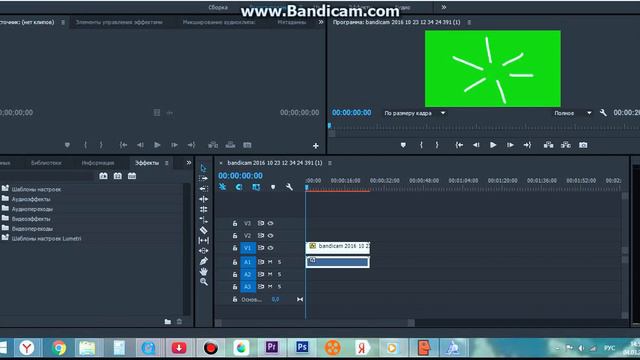This screenshot has width=640, height=360.
Task: Click delete trash icon in Effects panel
Action: pyautogui.click(x=179, y=322)
